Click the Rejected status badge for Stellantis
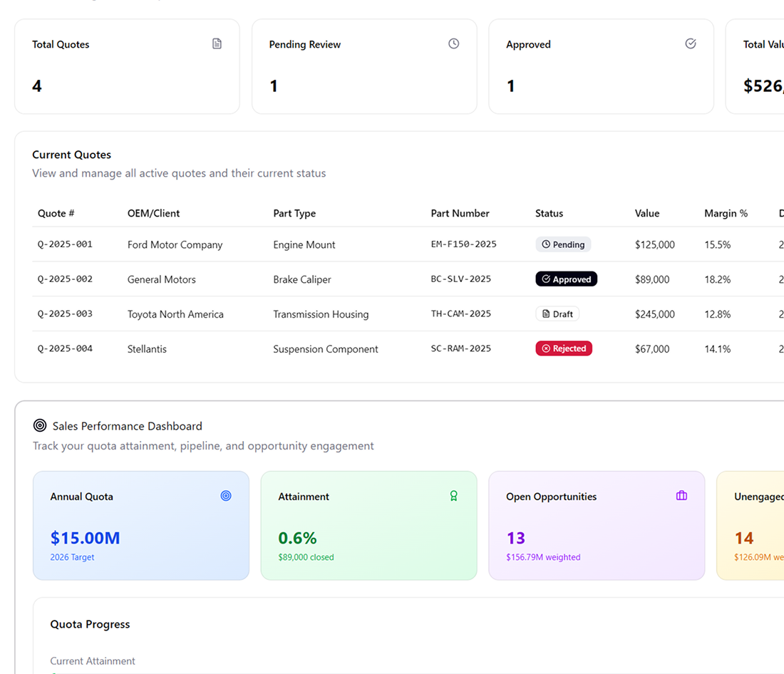 (x=564, y=348)
